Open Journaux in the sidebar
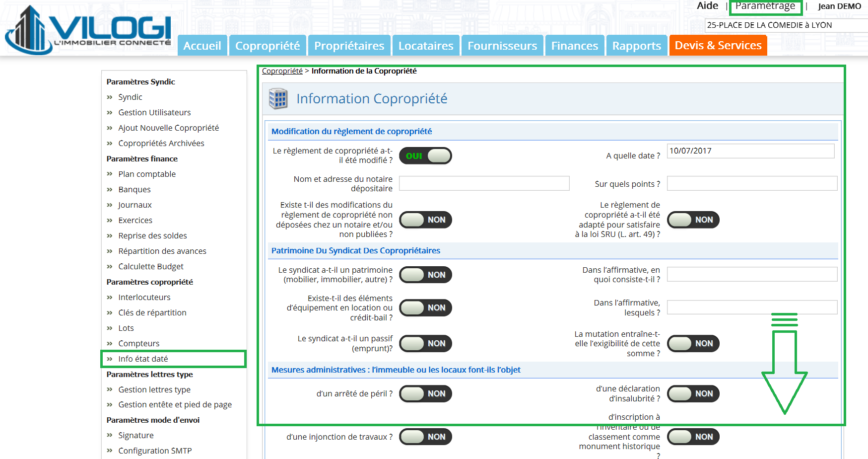Viewport: 868px width, 459px height. tap(135, 205)
